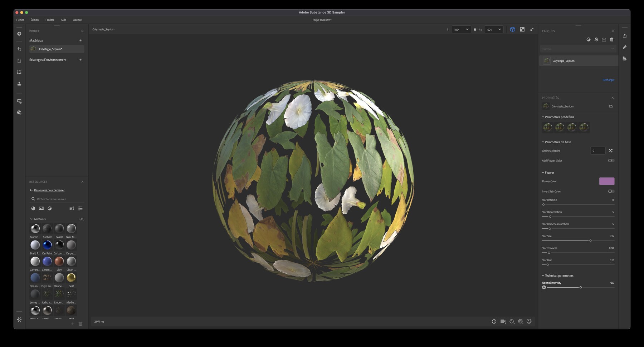
Task: Open the Flower Color swatch picker
Action: pyautogui.click(x=606, y=181)
